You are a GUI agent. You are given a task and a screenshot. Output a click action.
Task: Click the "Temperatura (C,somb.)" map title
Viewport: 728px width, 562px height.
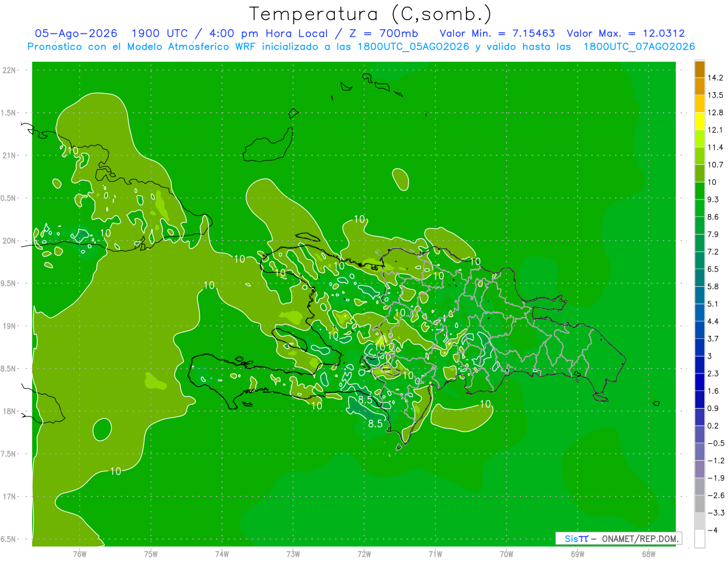[371, 14]
